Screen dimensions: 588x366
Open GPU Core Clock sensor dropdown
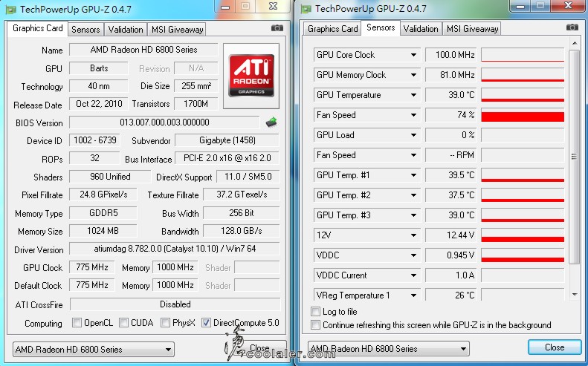(413, 55)
